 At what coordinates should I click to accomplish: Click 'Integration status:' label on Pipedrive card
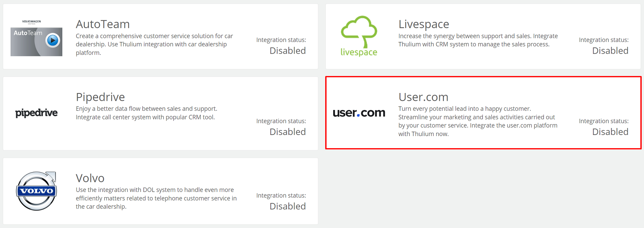[281, 121]
